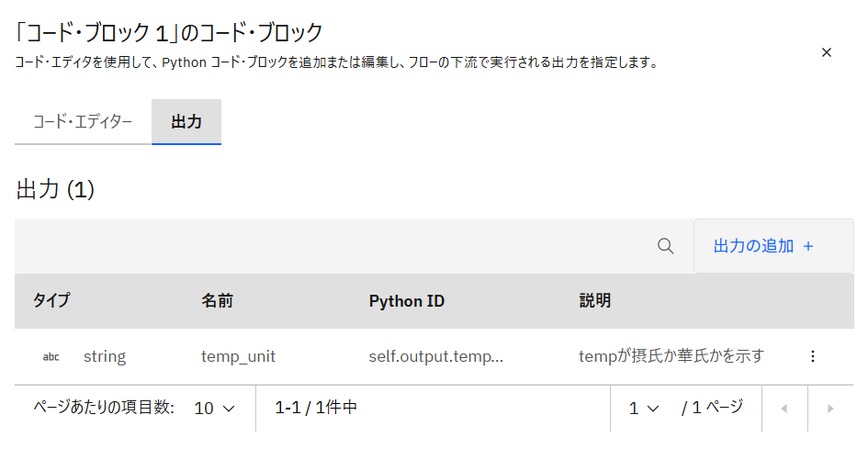Click the Python ID column header
Viewport: 868px width, 460px height.
[407, 301]
